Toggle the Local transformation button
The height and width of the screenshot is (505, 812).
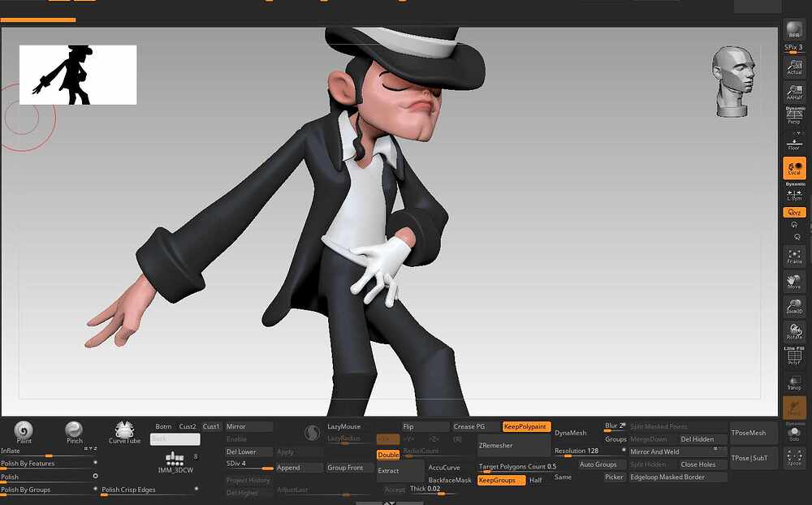(x=794, y=168)
